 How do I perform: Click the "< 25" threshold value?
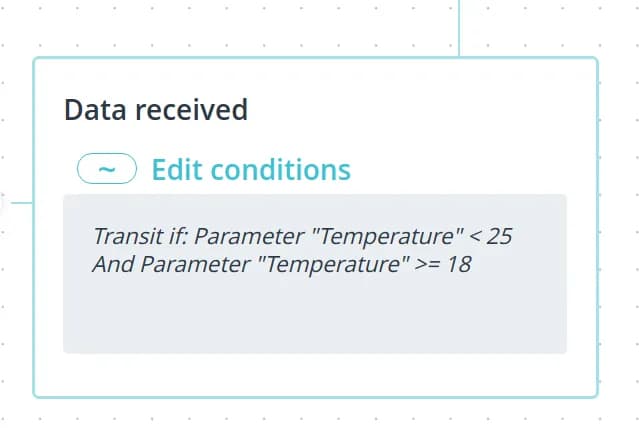[x=491, y=237]
